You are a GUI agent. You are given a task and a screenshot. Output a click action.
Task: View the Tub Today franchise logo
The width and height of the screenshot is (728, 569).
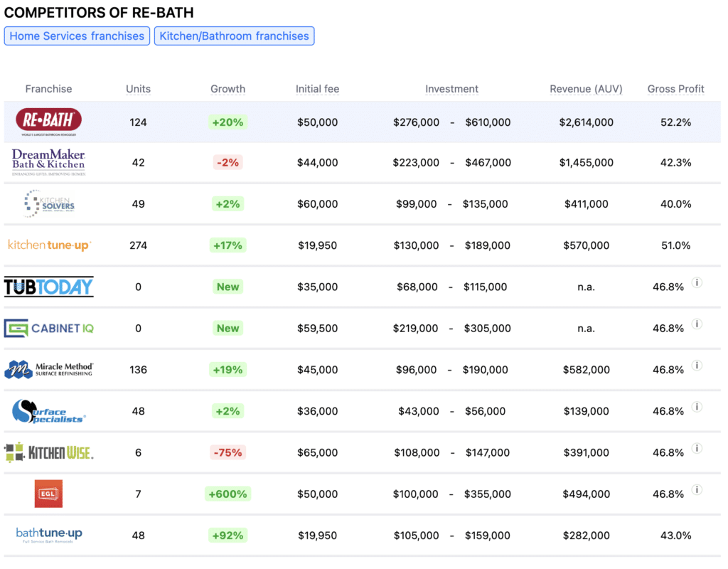49,287
